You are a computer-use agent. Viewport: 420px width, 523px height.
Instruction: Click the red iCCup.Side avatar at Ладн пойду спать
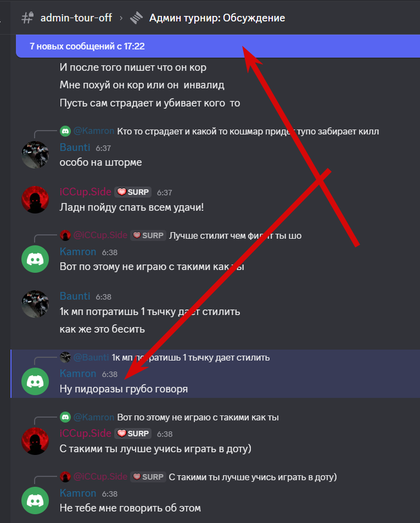click(x=35, y=199)
